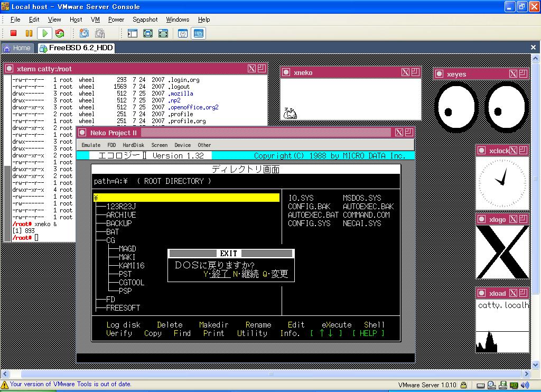Reset the virtual machine using restart icon
Screen dimensions: 541x392
coord(60,33)
